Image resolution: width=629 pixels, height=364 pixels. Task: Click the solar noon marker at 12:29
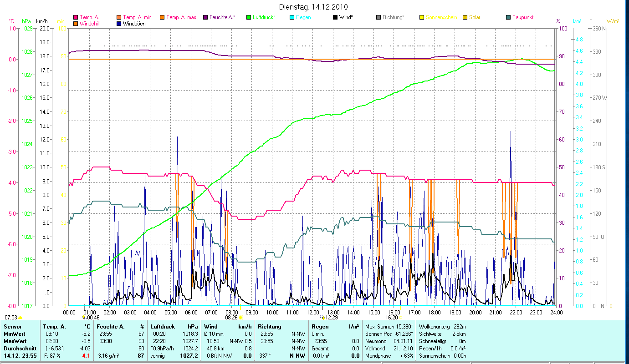click(323, 317)
